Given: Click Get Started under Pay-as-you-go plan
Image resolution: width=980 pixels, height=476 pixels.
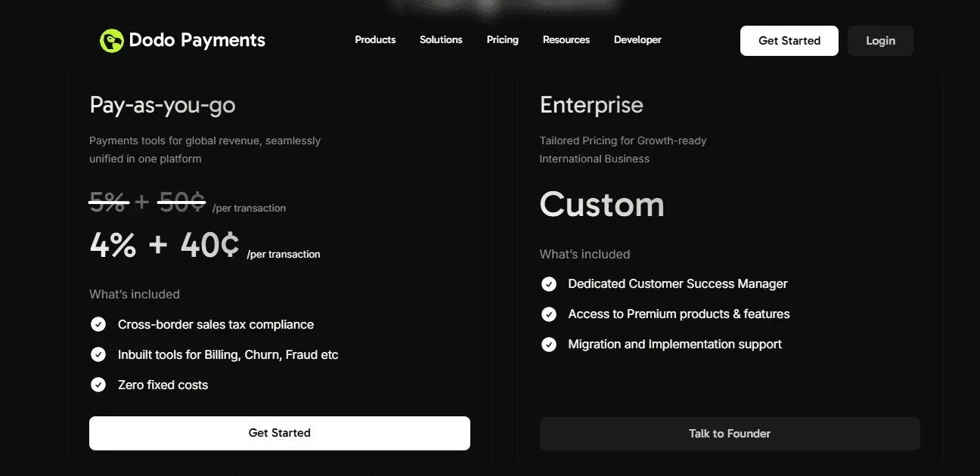Looking at the screenshot, I should (280, 434).
